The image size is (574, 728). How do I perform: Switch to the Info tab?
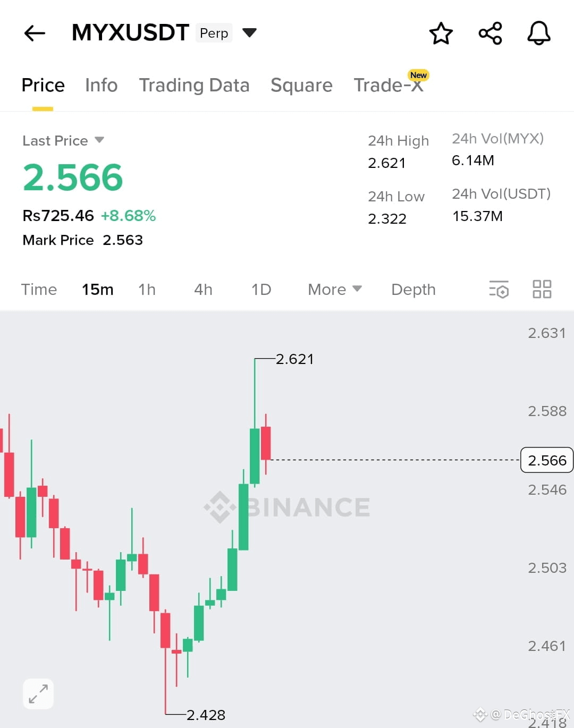(101, 85)
